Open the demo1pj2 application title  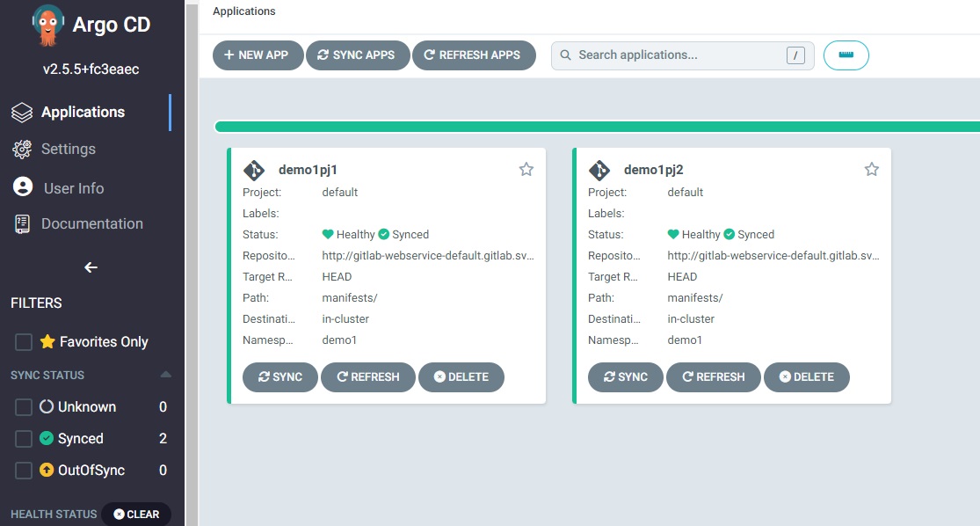coord(654,170)
